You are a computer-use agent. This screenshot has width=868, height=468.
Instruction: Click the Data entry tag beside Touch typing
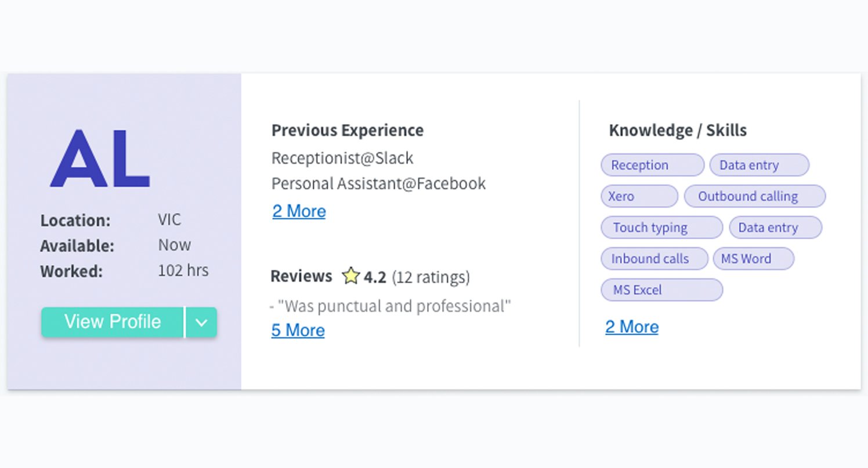(x=775, y=228)
